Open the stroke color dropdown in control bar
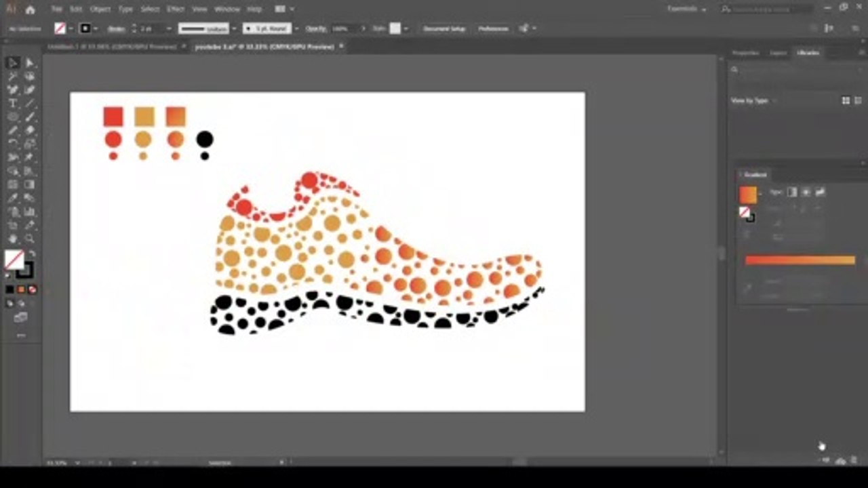Viewport: 868px width, 488px height. [x=96, y=28]
